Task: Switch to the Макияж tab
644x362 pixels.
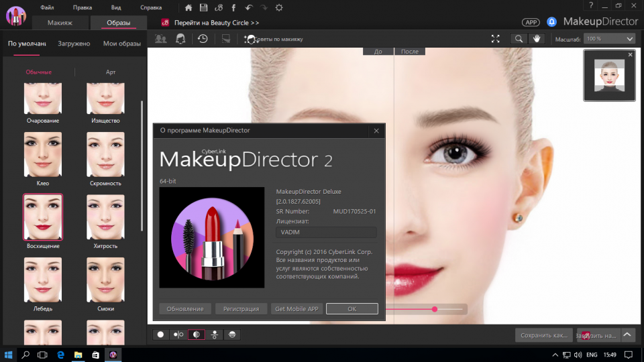Action: (x=60, y=23)
